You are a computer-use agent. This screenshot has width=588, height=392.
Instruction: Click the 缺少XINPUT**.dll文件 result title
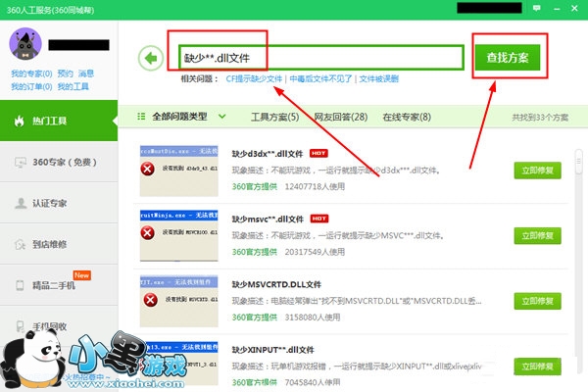273,350
